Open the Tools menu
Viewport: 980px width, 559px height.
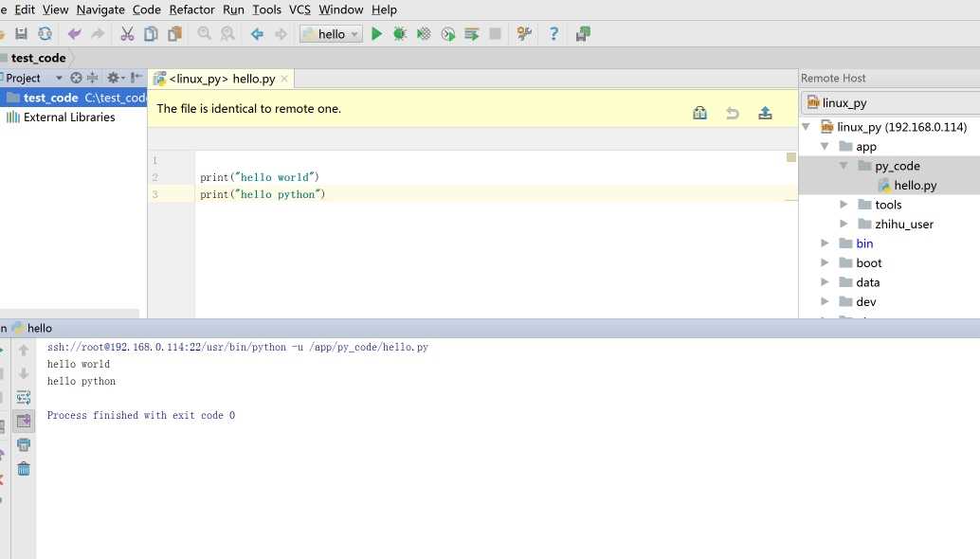click(x=267, y=9)
